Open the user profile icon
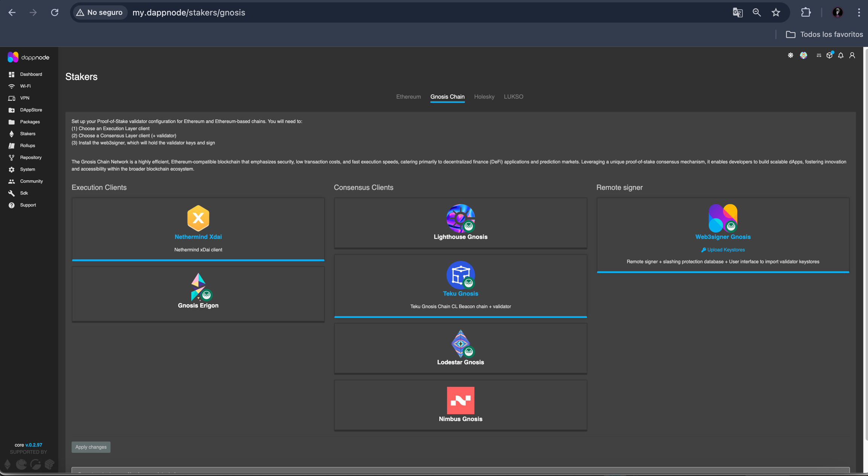Viewport: 868px width, 476px height. [852, 55]
